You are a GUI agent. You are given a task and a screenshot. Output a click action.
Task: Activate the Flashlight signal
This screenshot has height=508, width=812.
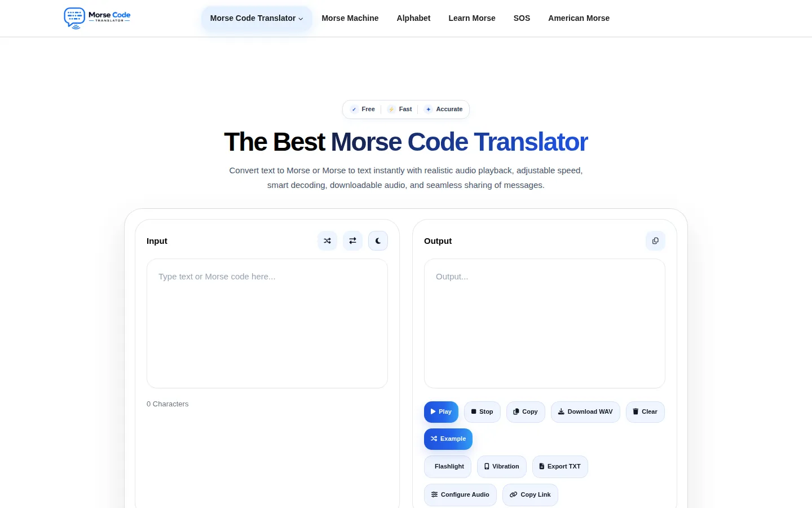click(x=448, y=467)
